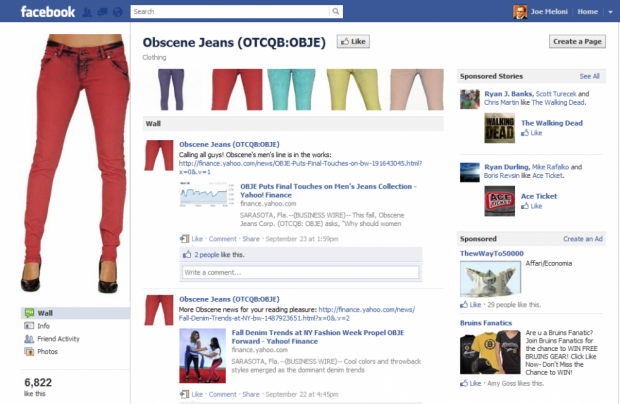Open the red jeans photo thumbnail in strip
The width and height of the screenshot is (620, 404).
(x=237, y=89)
